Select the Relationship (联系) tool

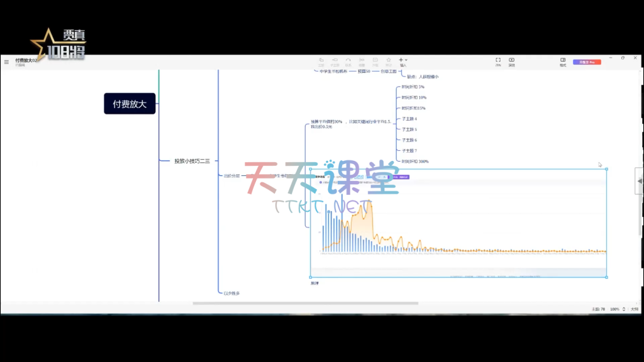click(348, 61)
